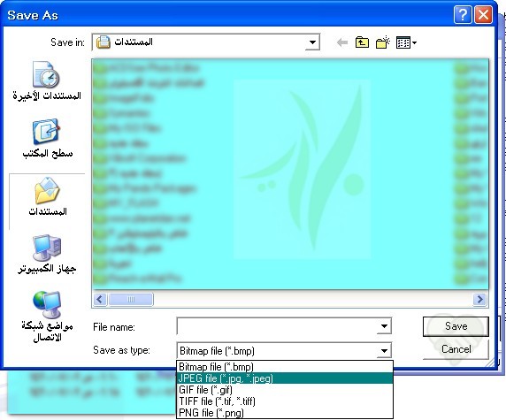Open the View Menu icon

click(x=406, y=42)
